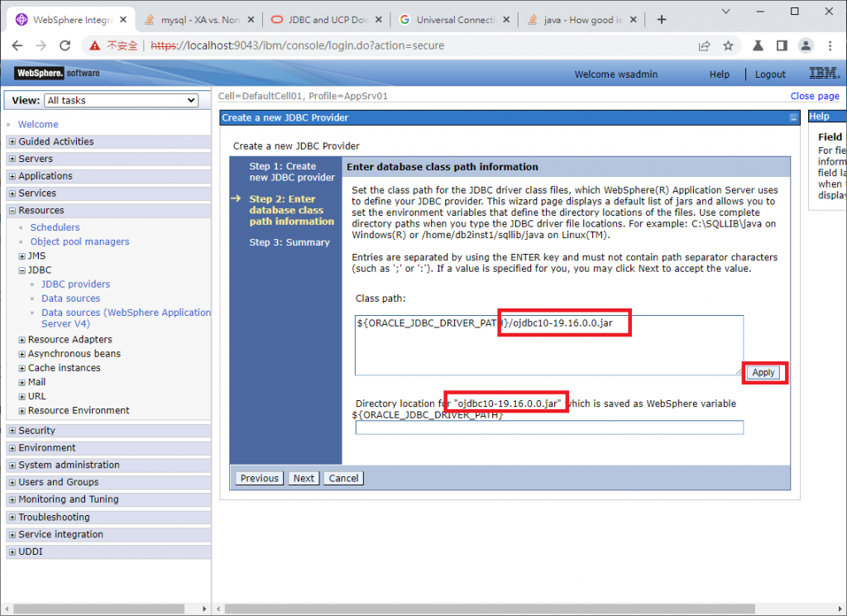This screenshot has width=847, height=616.
Task: Expand the Servers section
Action: pos(12,159)
